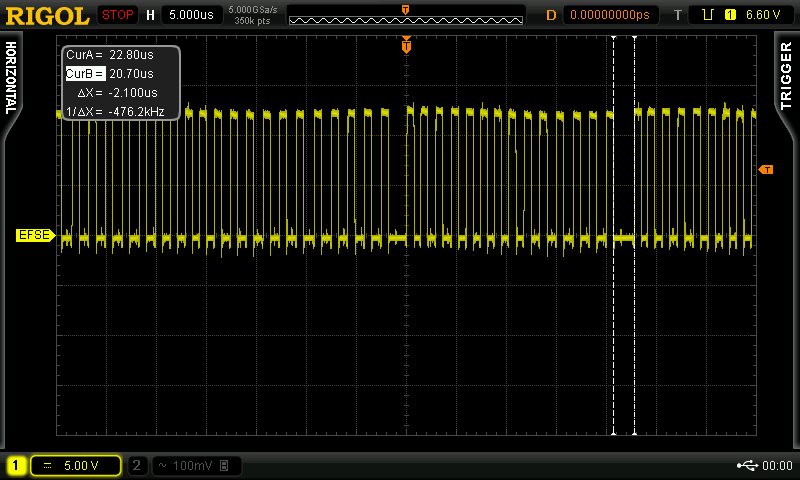Toggle channel 1 with the yellow 1 button
This screenshot has width=800, height=480.
(x=16, y=465)
